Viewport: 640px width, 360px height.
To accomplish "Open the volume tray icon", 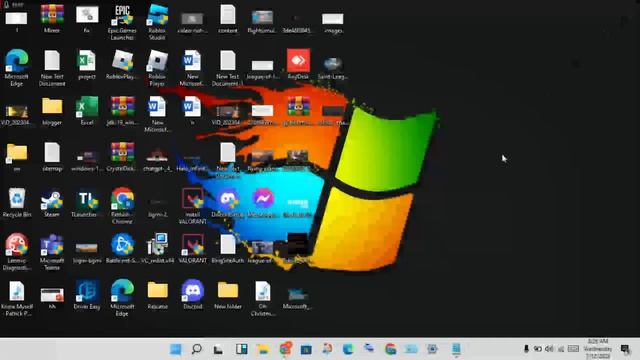I will 549,349.
